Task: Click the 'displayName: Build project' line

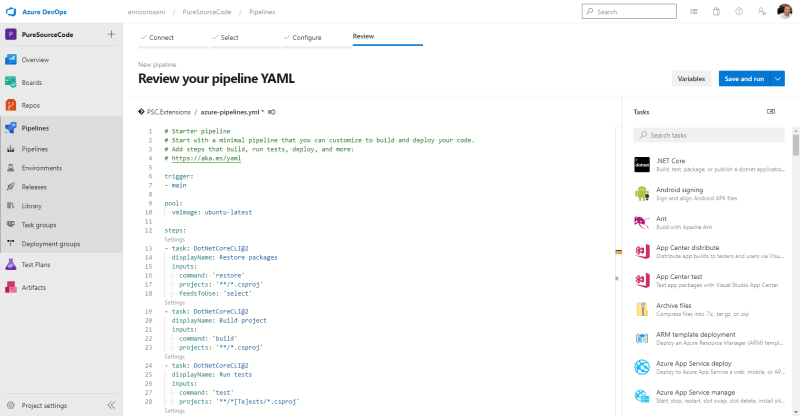Action: point(219,321)
